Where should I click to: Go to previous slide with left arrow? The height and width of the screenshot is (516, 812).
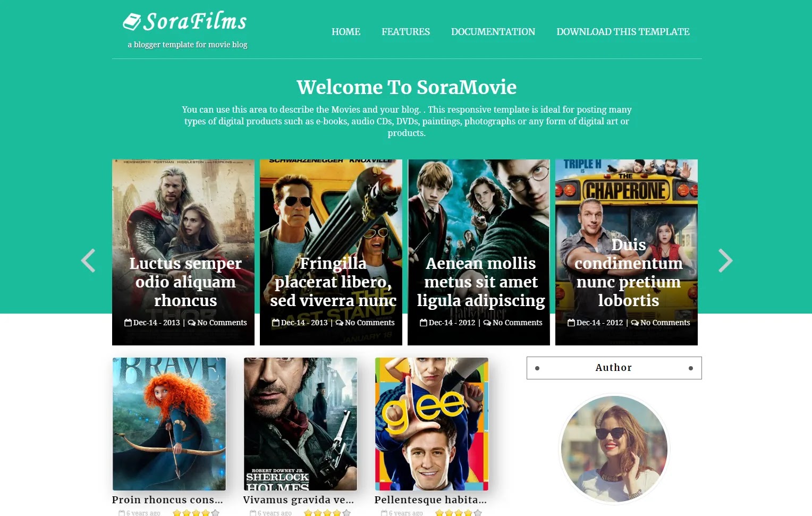88,260
